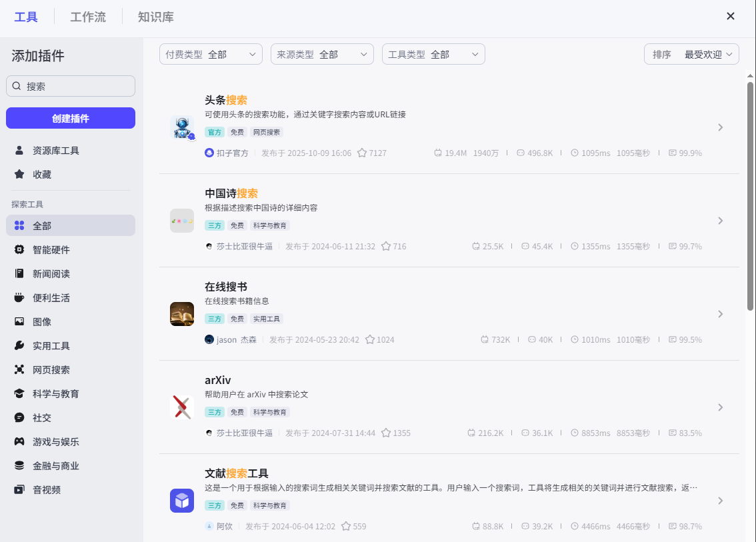Select the 网页搜索 sidebar icon

coord(20,369)
